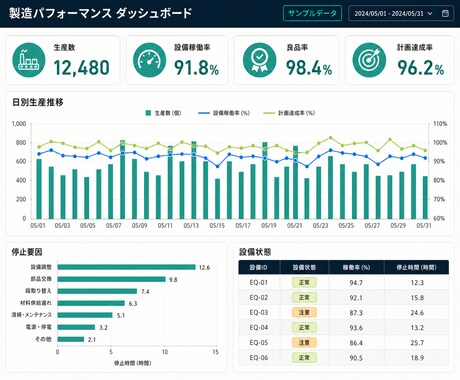Click the 05/15 x-axis date label
This screenshot has height=380, width=460.
pos(217,226)
